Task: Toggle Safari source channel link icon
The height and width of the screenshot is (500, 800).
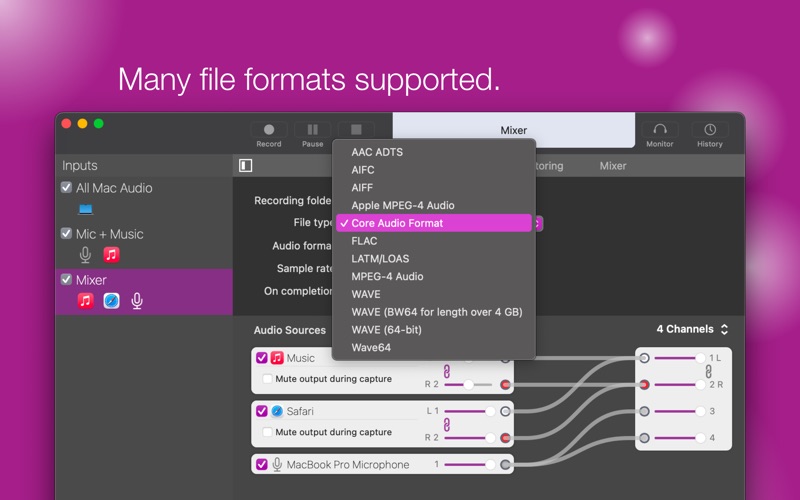Action: [x=447, y=424]
